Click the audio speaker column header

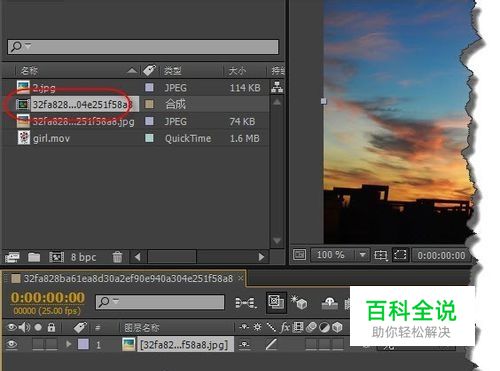tap(25, 327)
